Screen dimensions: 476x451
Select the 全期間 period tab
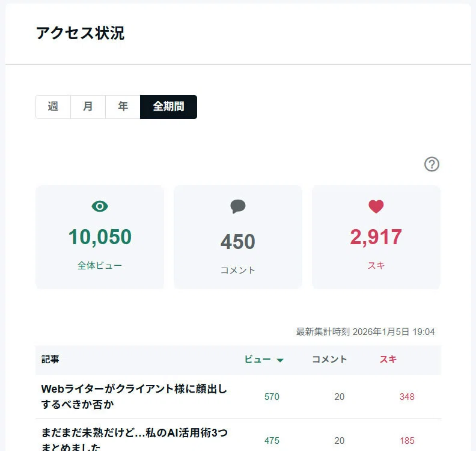click(168, 107)
